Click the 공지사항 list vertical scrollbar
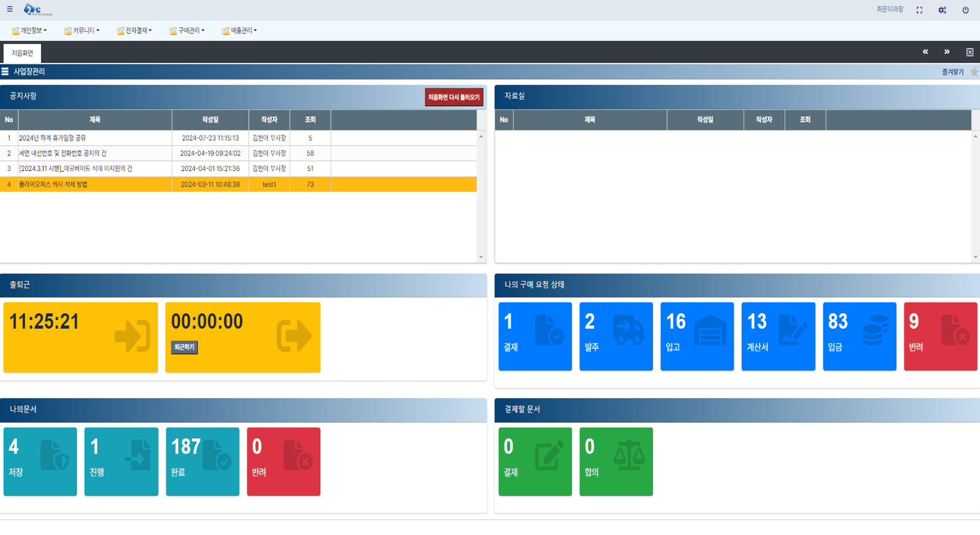This screenshot has width=980, height=535. (481, 196)
